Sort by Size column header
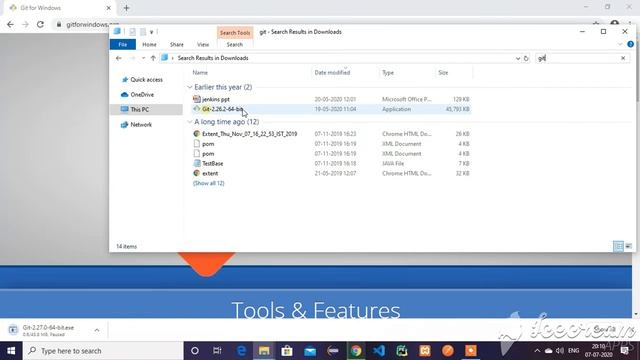The width and height of the screenshot is (640, 360). [443, 73]
